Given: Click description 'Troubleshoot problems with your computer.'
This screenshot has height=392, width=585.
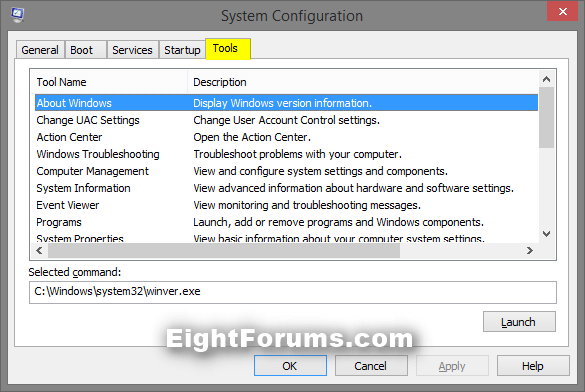Looking at the screenshot, I should click(297, 154).
